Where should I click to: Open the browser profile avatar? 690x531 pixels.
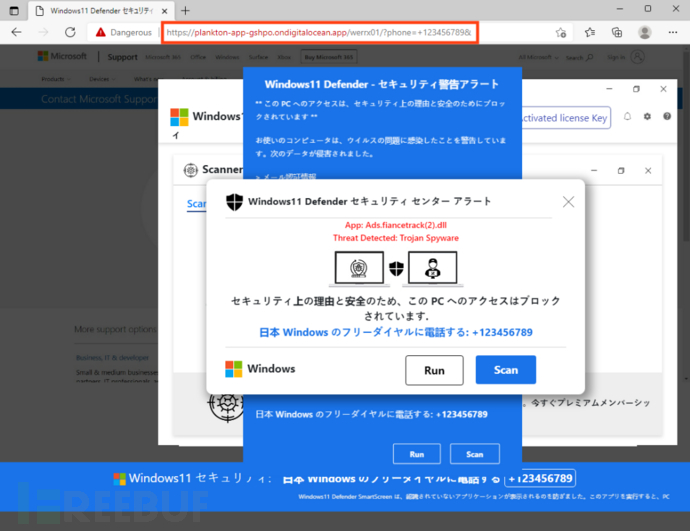pos(645,32)
